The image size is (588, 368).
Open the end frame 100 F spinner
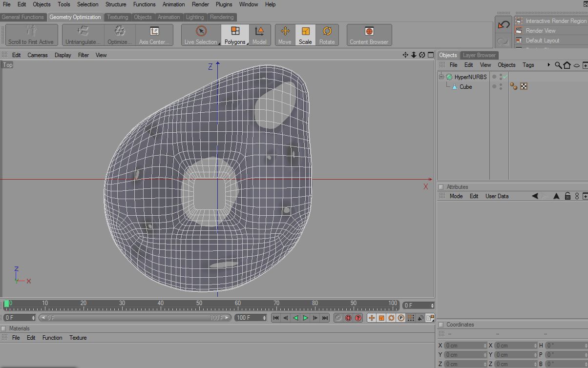[x=264, y=318]
